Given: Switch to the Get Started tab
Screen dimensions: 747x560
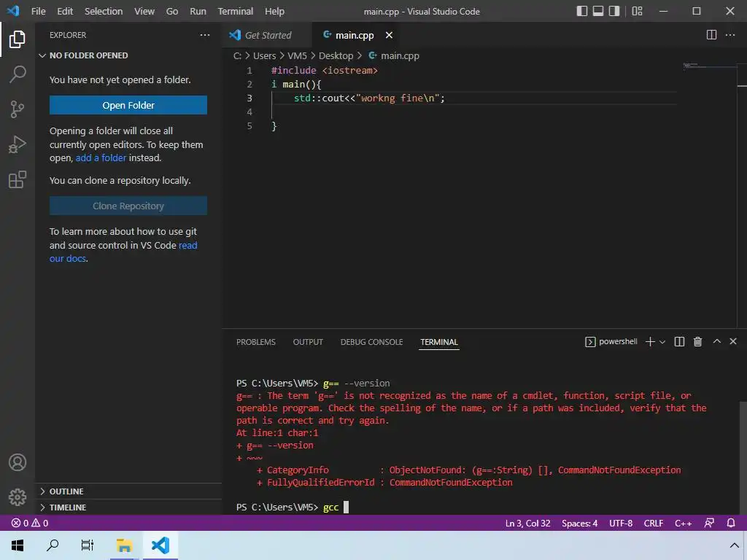Looking at the screenshot, I should [x=267, y=35].
